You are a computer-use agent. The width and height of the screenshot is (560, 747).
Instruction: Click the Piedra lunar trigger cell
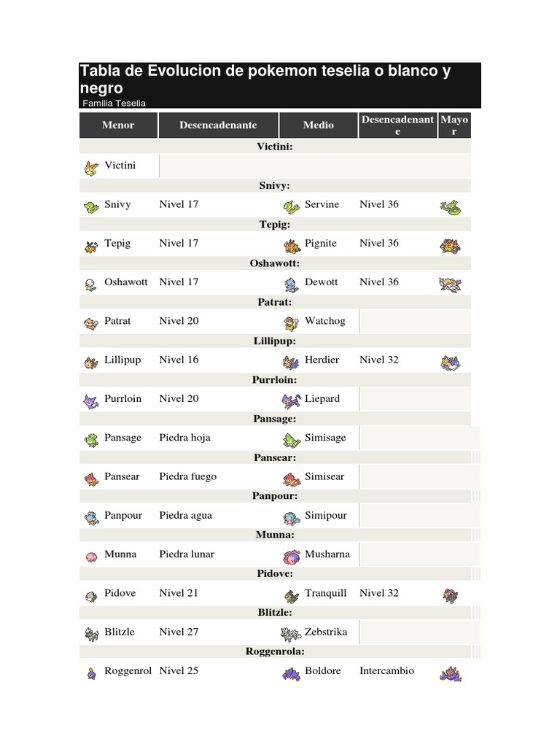pos(187,554)
